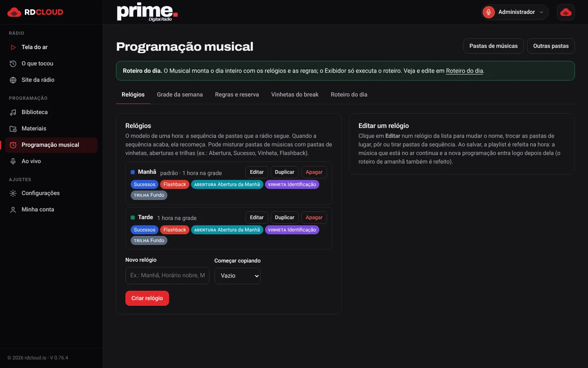Edit the Manhã clock
The height and width of the screenshot is (368, 588).
click(x=257, y=172)
